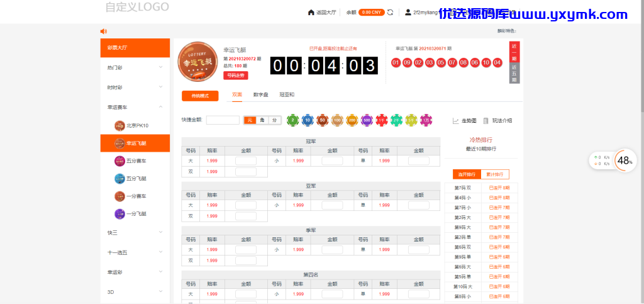Viewport: 644px width, 304px height.
Task: Click the 第10码 大 ranking row
Action: coord(481,286)
